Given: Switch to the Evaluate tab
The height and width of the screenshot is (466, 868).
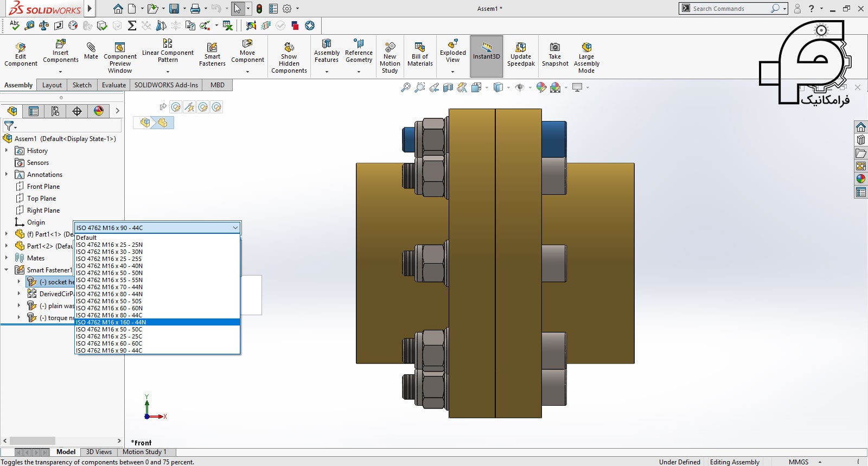Looking at the screenshot, I should click(x=114, y=85).
